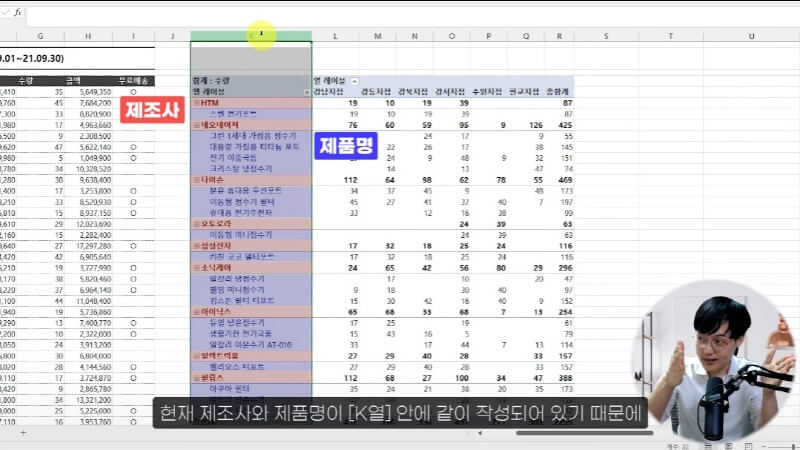Image resolution: width=800 pixels, height=450 pixels.
Task: Select column G header
Action: click(40, 36)
